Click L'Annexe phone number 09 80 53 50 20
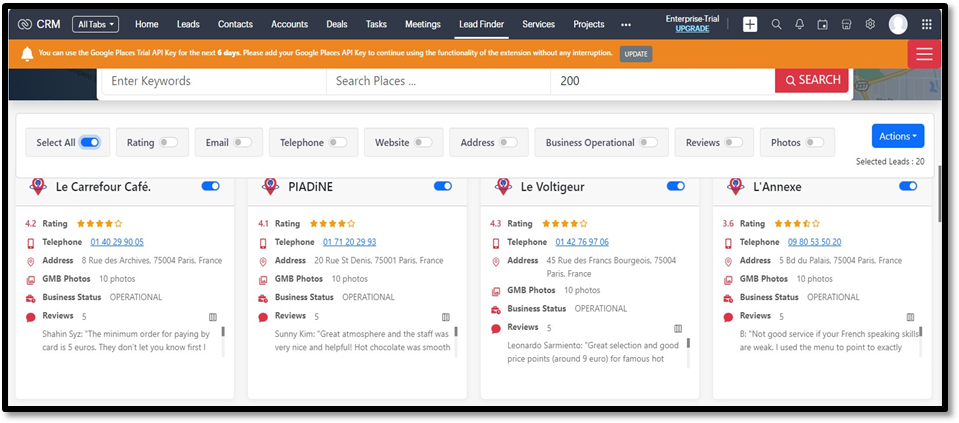The width and height of the screenshot is (959, 423). (815, 242)
